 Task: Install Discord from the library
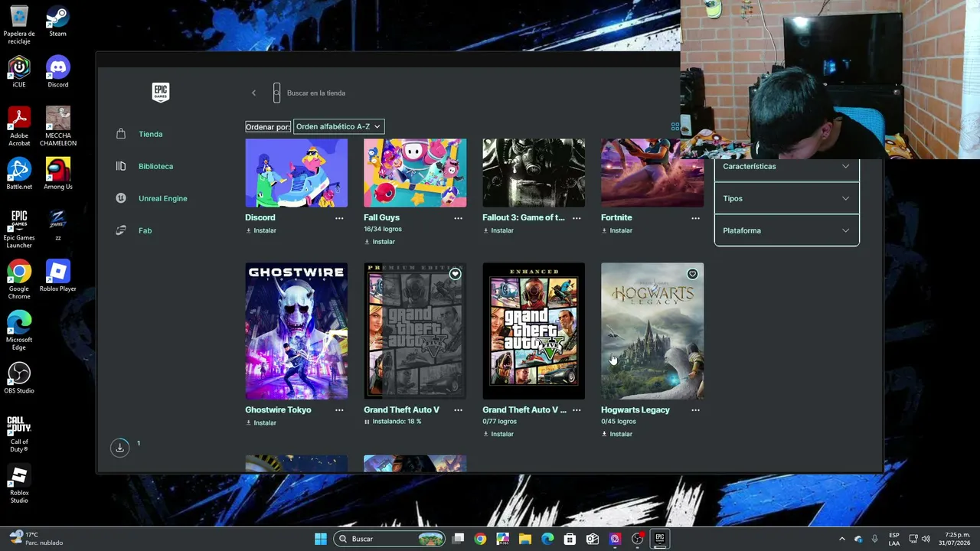click(261, 230)
